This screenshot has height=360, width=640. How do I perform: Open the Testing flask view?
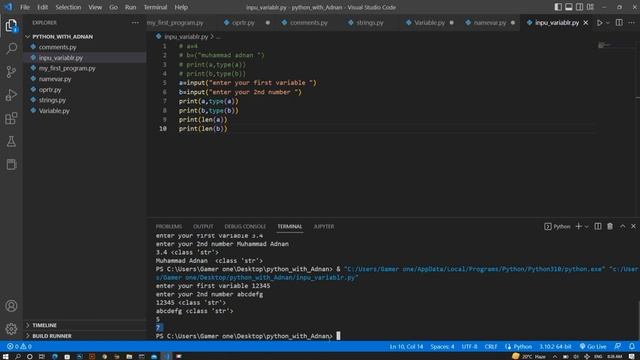point(11,141)
